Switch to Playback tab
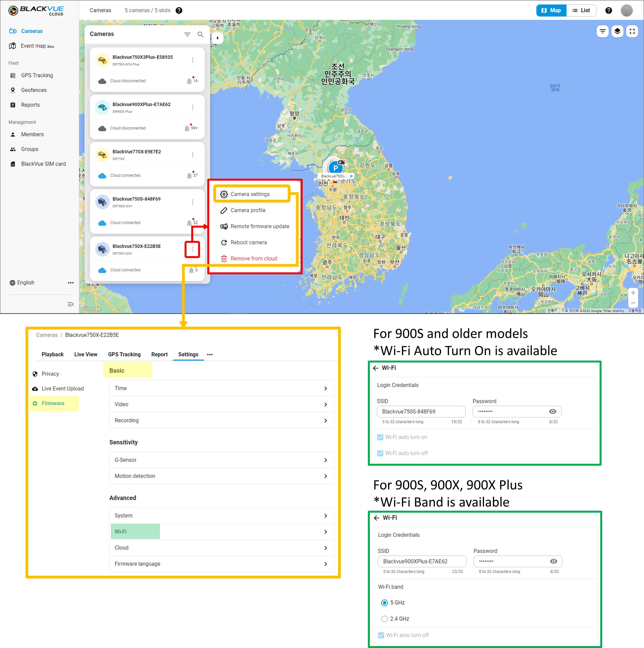 pyautogui.click(x=53, y=355)
